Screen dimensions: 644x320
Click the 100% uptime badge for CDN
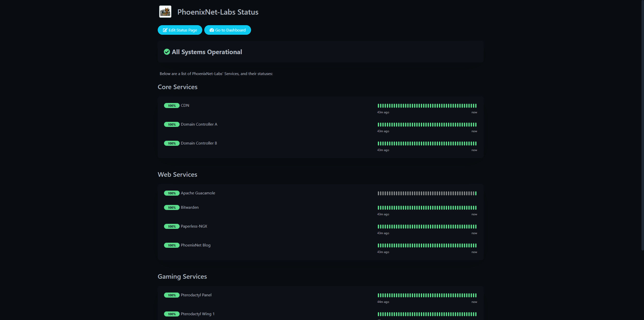point(172,105)
